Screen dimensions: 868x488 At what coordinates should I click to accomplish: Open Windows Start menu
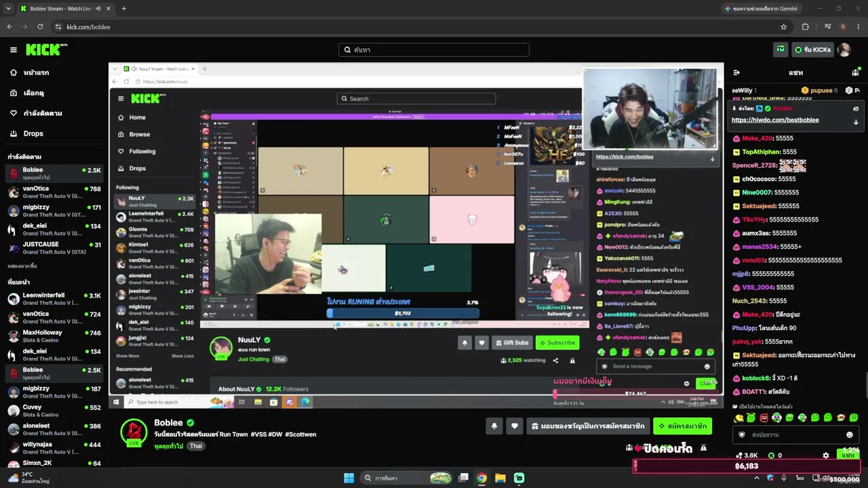tap(349, 478)
